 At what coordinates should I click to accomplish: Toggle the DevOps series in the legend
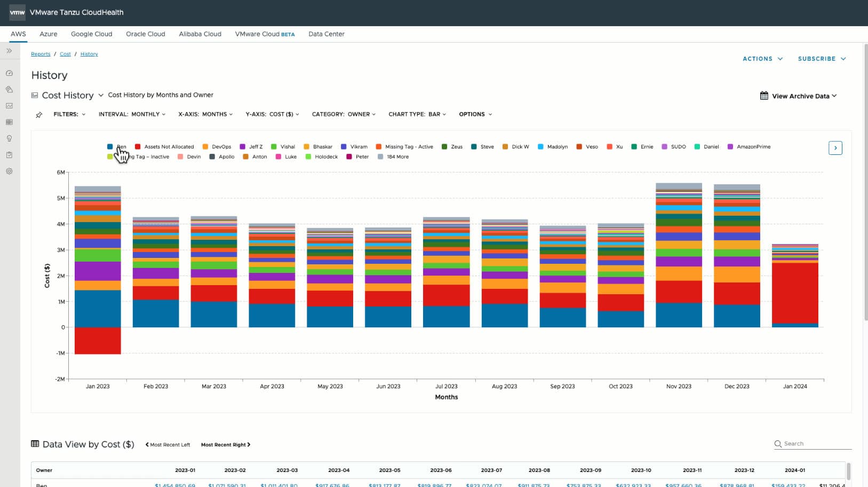(x=217, y=147)
